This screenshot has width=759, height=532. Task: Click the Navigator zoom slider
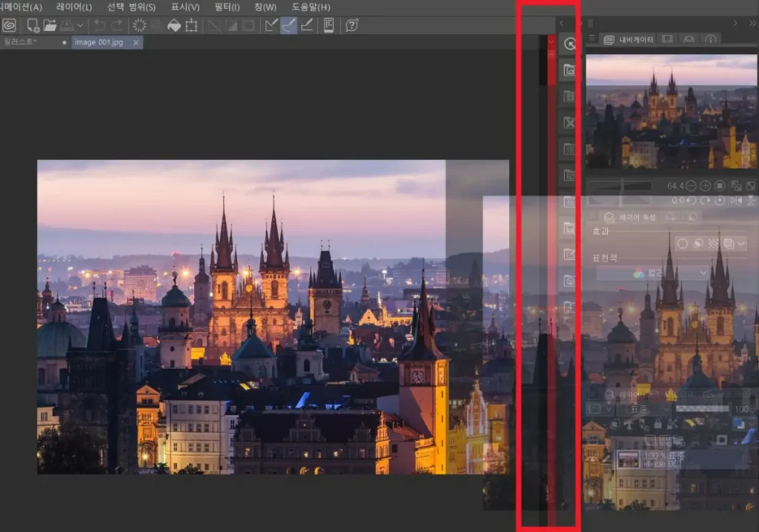tap(620, 186)
